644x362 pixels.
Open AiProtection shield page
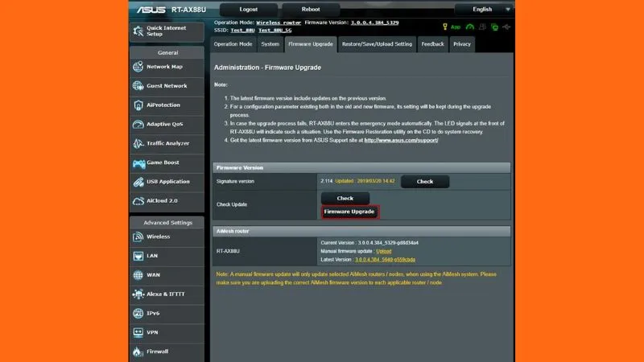coord(167,105)
